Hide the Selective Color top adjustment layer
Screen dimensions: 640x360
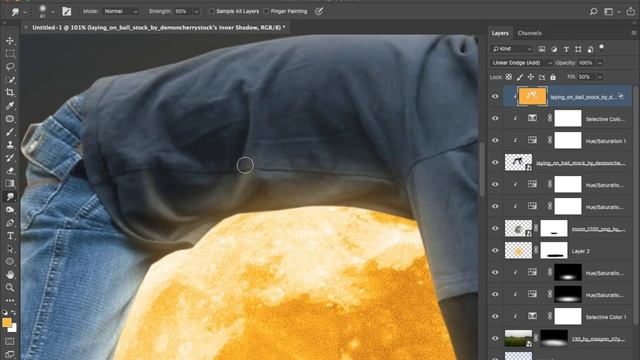pyautogui.click(x=495, y=118)
